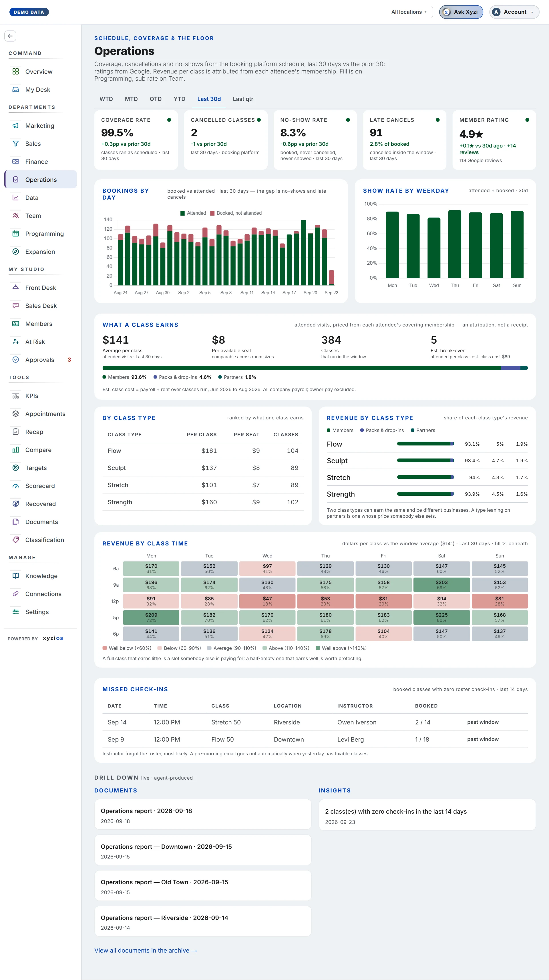The image size is (549, 980).
Task: Click the At Risk person icon
Action: click(16, 342)
